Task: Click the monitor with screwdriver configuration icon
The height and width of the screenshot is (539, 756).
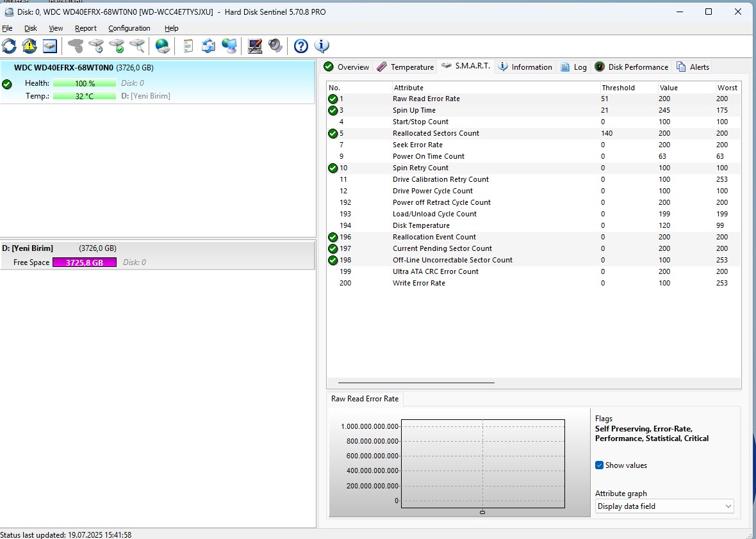Action: pos(254,46)
